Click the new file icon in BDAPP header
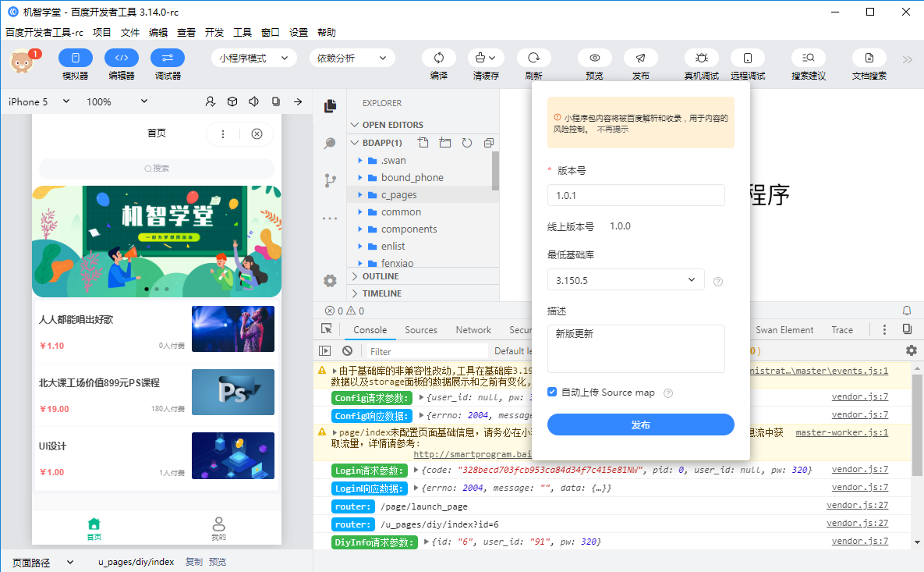The image size is (924, 572). 423,142
